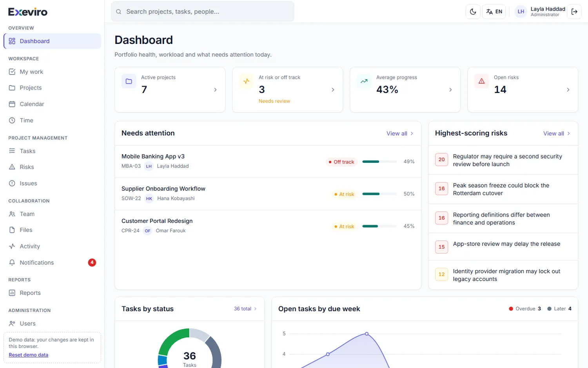Click the Average progress trend icon
588x368 pixels.
coord(364,81)
